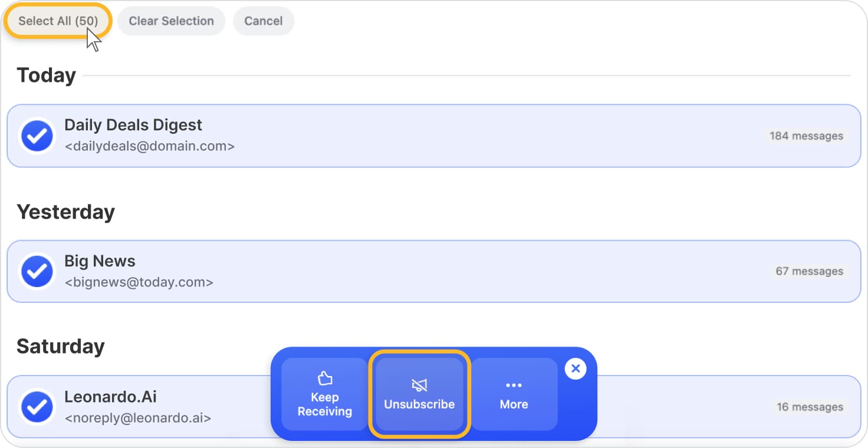Click the 184 messages count label

click(806, 136)
